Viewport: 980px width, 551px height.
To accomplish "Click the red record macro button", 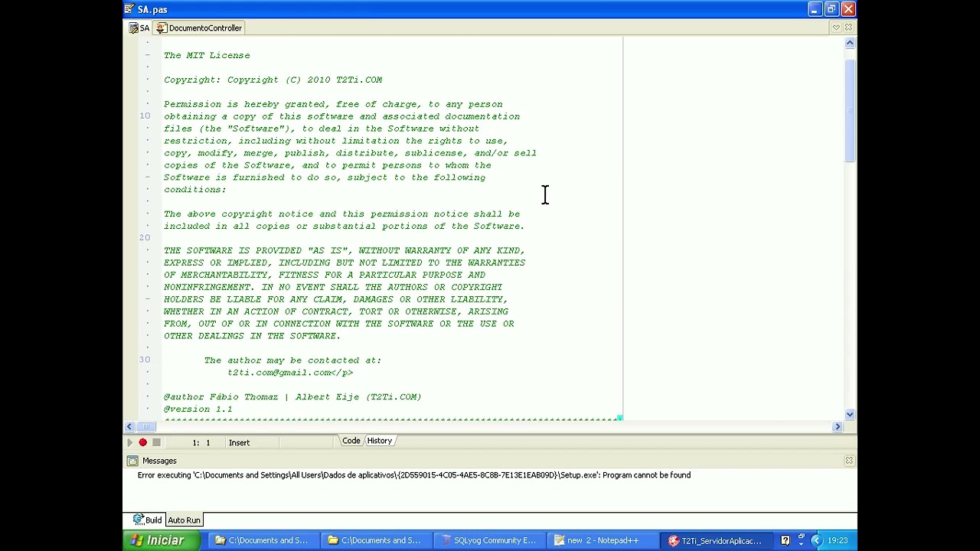I will click(142, 442).
